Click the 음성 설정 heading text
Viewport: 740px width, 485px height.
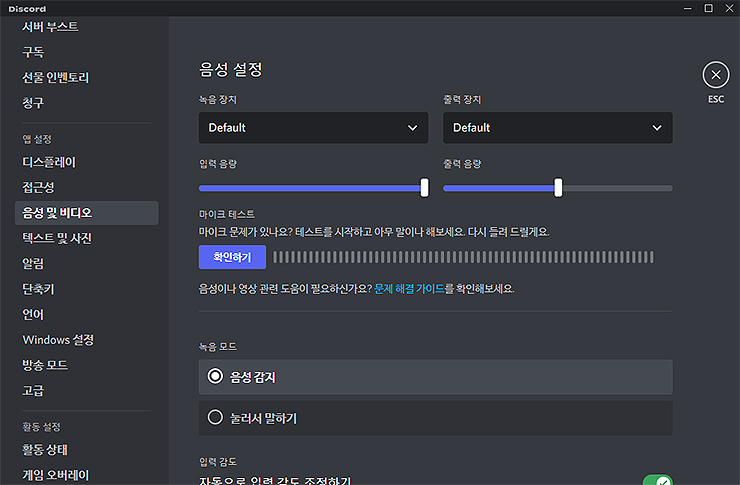(x=231, y=70)
